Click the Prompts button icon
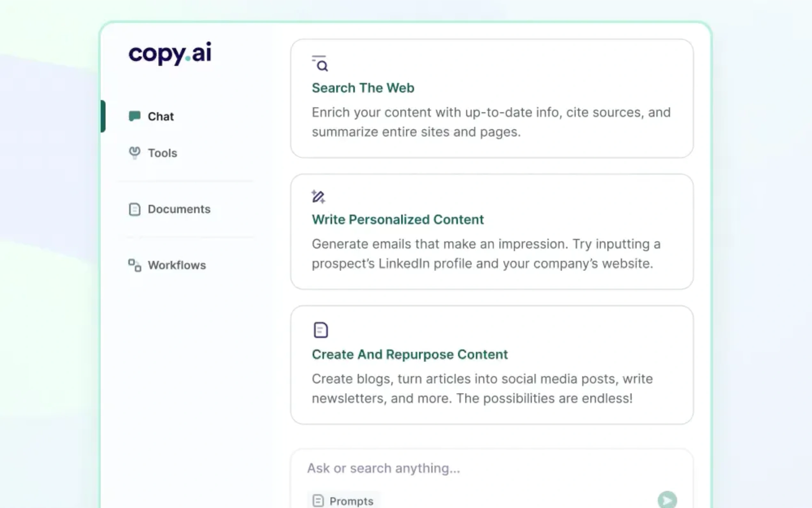 tap(318, 501)
